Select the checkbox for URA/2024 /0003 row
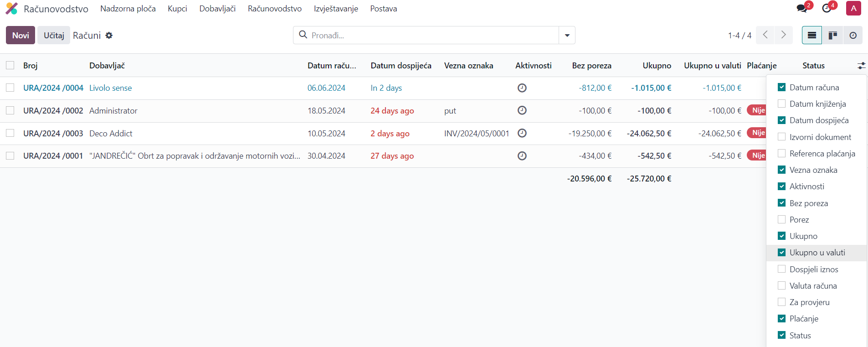Viewport: 868px width, 347px height. click(x=10, y=133)
